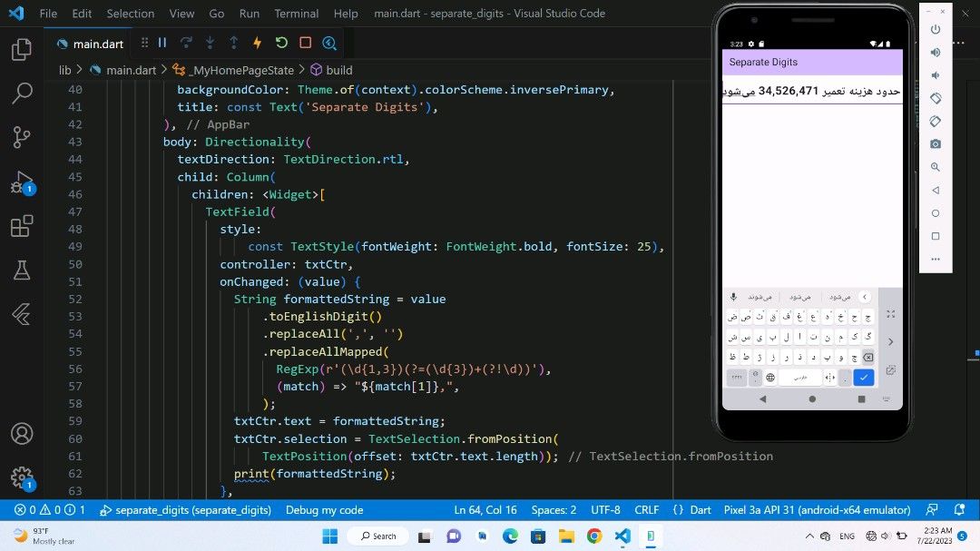Change indentation via Spaces: 2
This screenshot has height=551, width=980.
[x=554, y=510]
